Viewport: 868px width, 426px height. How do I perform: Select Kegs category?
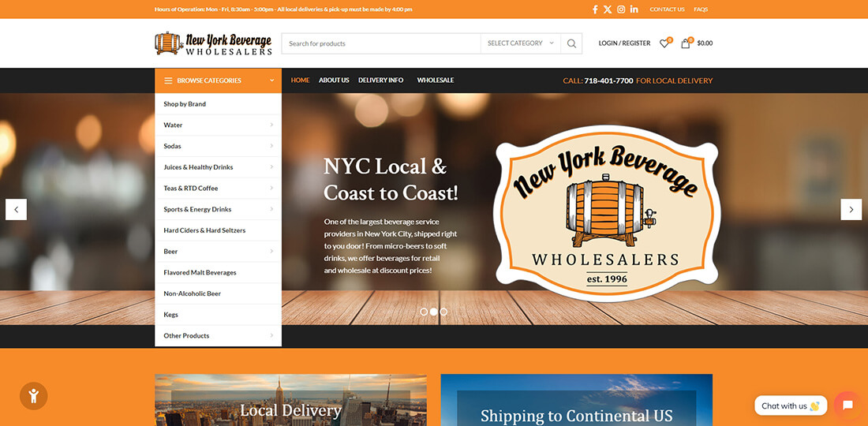218,314
